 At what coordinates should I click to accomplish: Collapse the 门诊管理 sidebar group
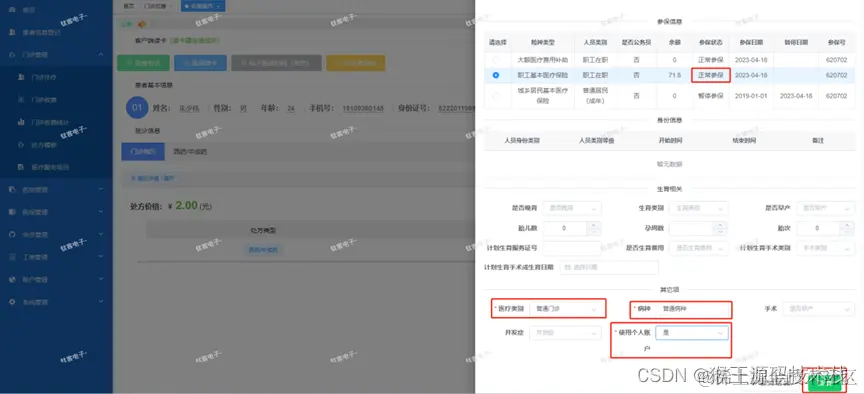point(56,55)
